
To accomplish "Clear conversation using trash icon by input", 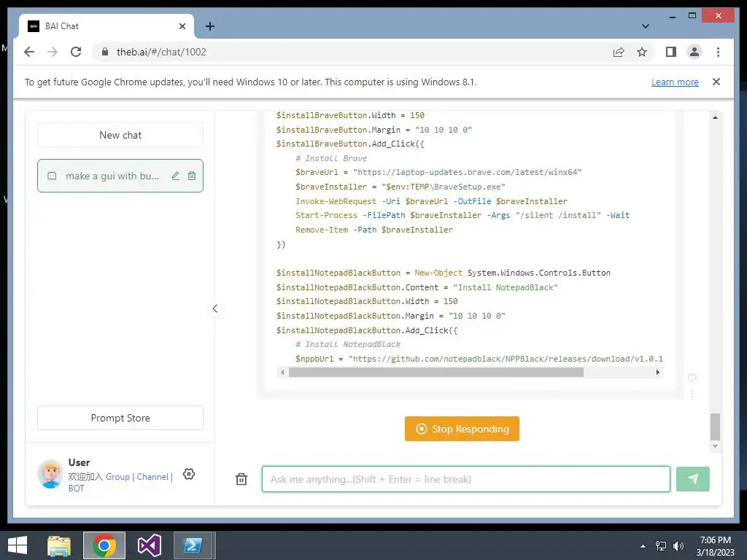I will (241, 479).
